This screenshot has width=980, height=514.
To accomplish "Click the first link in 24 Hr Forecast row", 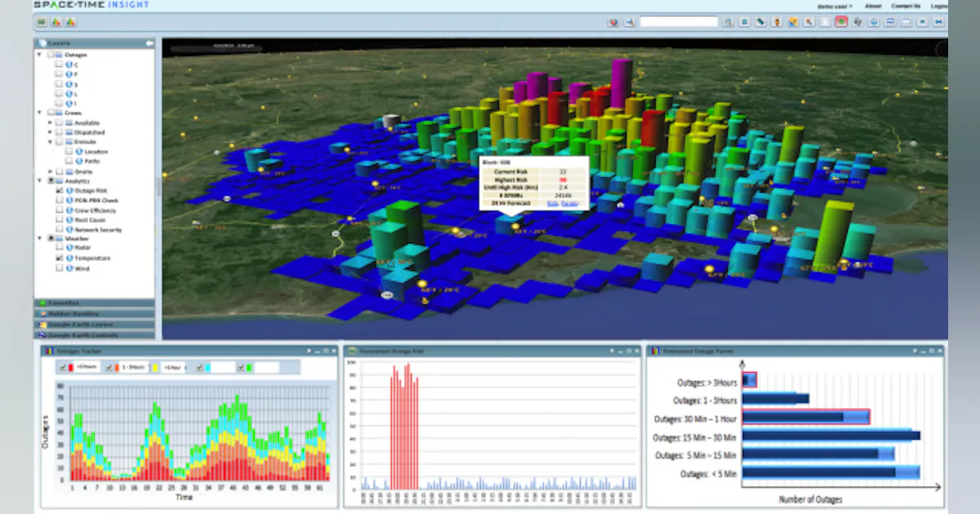I will coord(553,203).
